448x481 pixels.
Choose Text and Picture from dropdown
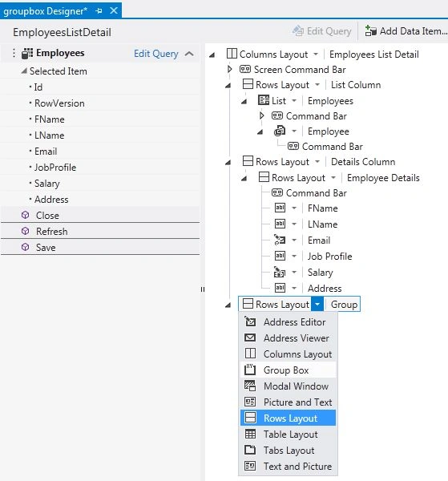click(x=288, y=466)
